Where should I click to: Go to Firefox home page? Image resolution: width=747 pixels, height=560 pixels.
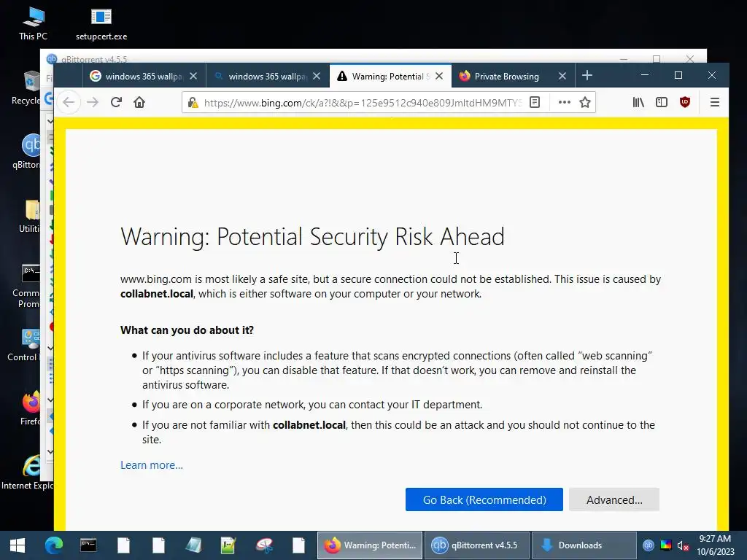(x=139, y=102)
